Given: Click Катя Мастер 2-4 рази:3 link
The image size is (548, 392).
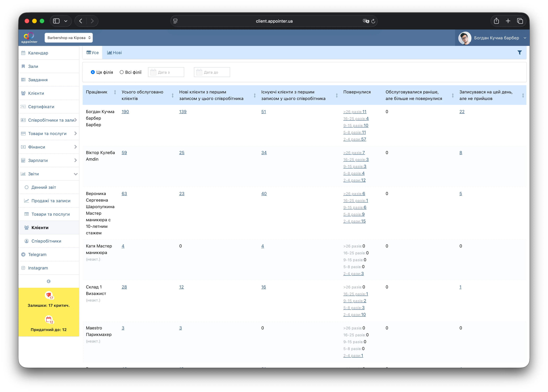Looking at the screenshot, I should pos(353,274).
